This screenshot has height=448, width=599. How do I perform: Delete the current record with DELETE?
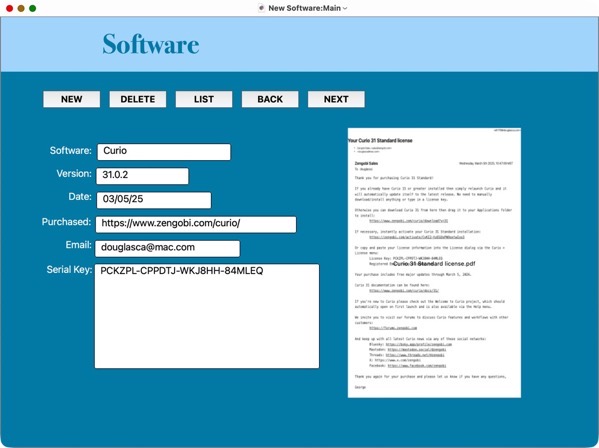(x=138, y=99)
